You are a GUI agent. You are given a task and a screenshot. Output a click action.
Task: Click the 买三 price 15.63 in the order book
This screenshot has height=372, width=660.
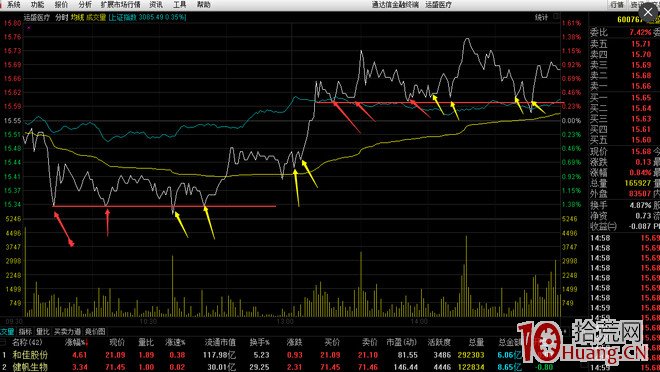641,119
